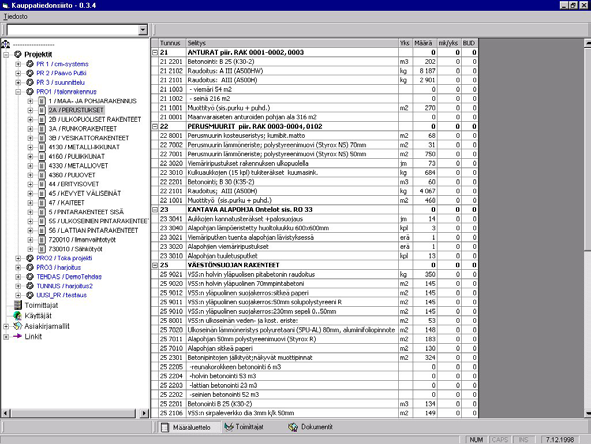Collapse group 21 ANTURAT in table
This screenshot has height=444, width=591.
tap(155, 52)
